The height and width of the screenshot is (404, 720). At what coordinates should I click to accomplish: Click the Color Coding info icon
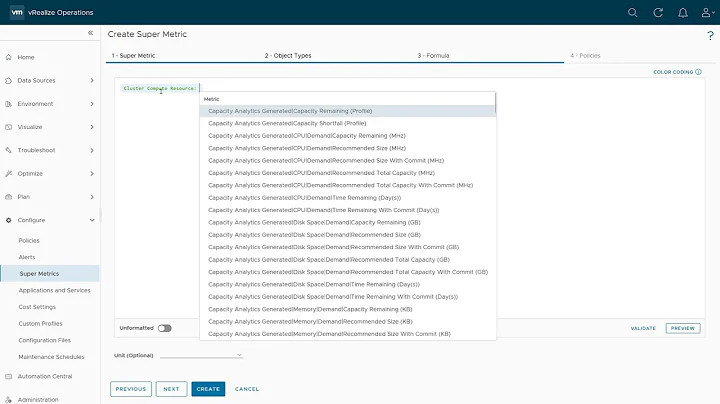pyautogui.click(x=698, y=72)
